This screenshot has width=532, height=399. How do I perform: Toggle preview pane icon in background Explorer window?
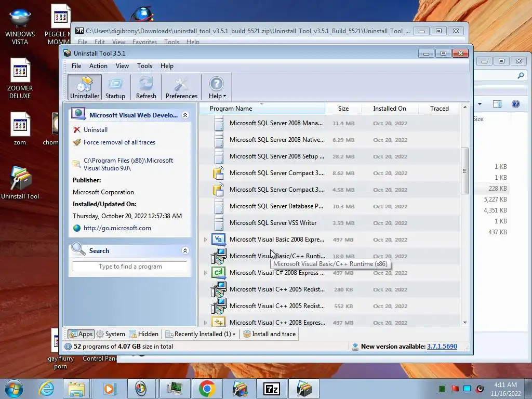point(497,104)
